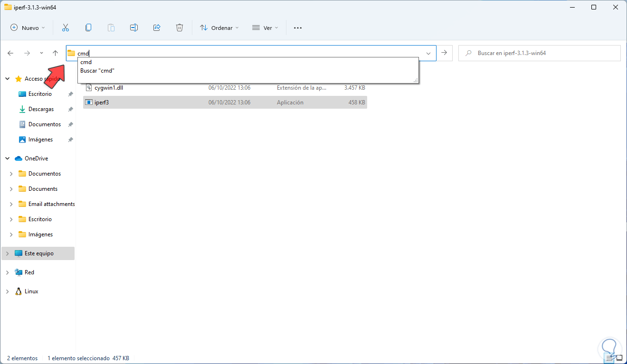Click "1 elemento seleccionado 457 KB" status text
The image size is (627, 364).
click(88, 358)
